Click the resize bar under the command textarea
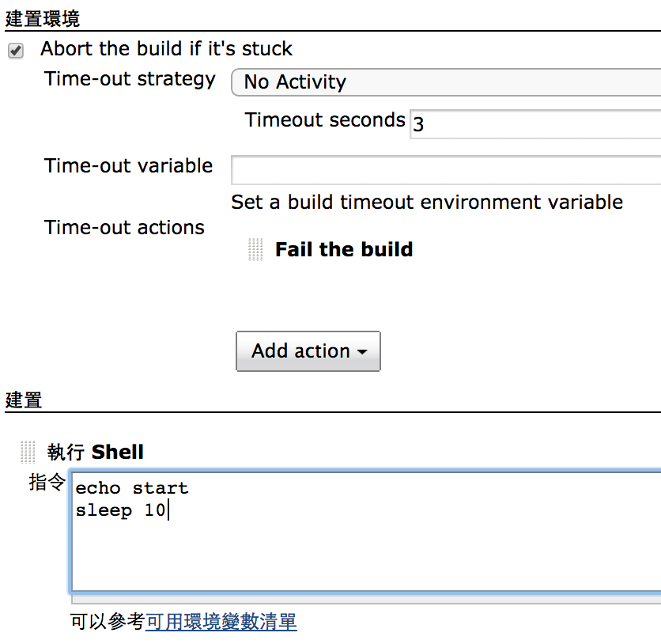 (366, 599)
